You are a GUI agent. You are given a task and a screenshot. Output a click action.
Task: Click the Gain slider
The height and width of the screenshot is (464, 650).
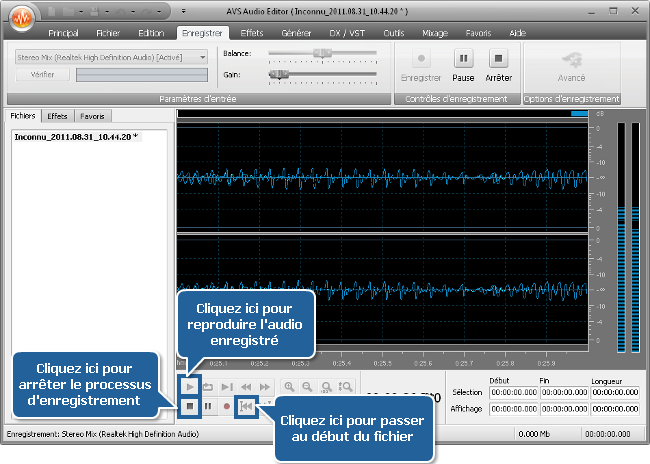(322, 74)
